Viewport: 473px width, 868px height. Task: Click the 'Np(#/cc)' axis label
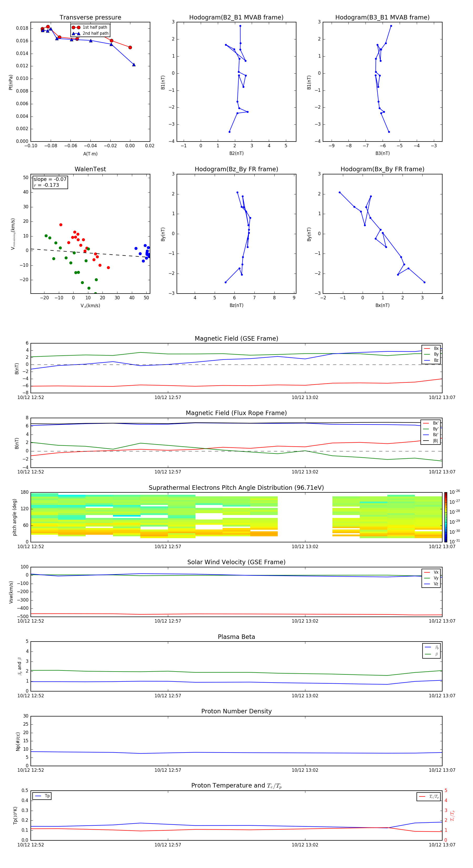point(18,741)
